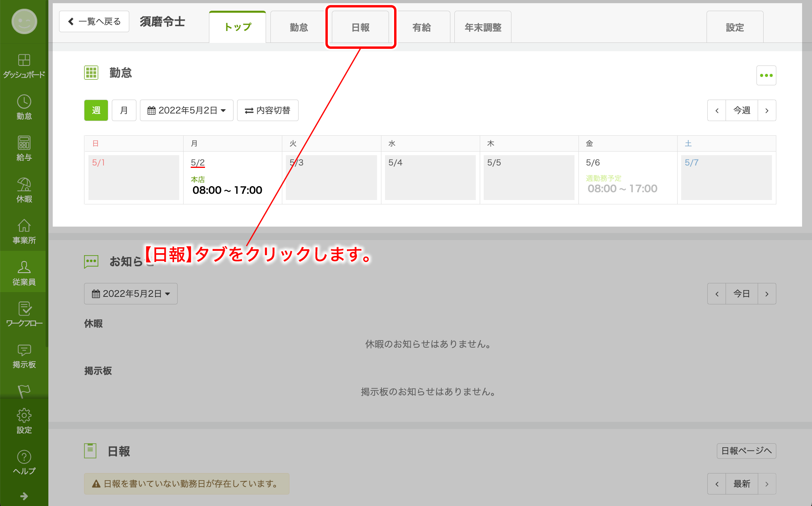812x506 pixels.
Task: Select the 5/4 Wednesday cell
Action: pos(430,177)
